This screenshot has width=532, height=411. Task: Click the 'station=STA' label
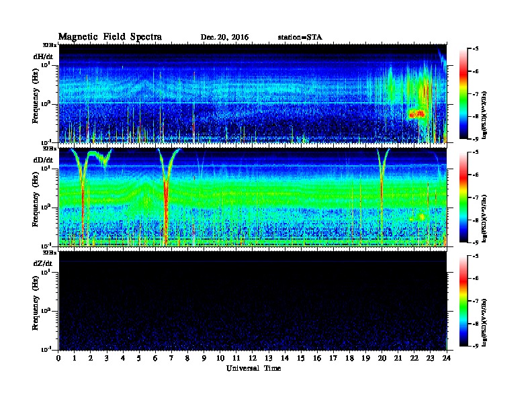(x=300, y=38)
